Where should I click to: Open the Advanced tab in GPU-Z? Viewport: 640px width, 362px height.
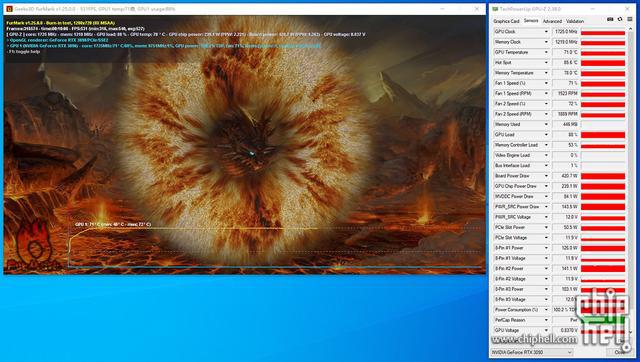[x=552, y=21]
